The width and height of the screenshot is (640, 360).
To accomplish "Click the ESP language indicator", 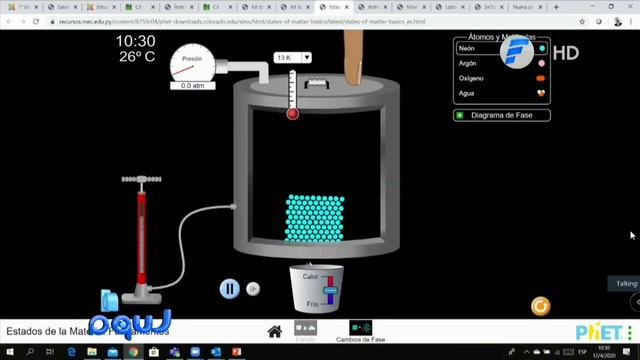I will pos(582,352).
